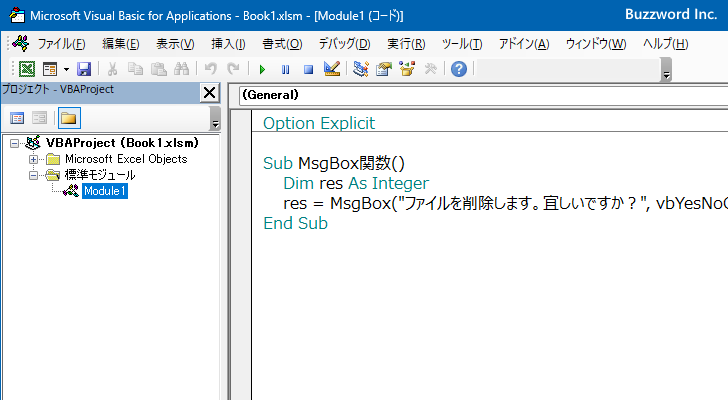Click the res = MsgBox code line
This screenshot has width=728, height=400.
click(x=505, y=203)
